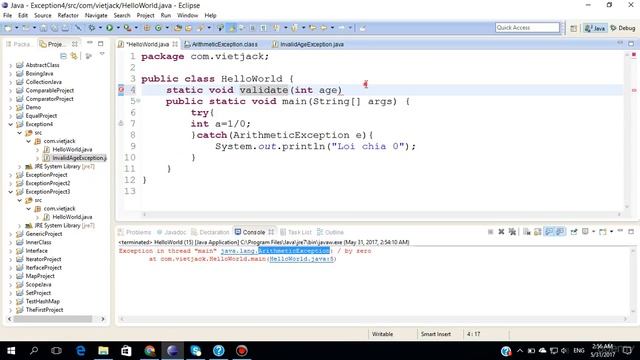Toggle Scroll Lock in Console toolbar
Screen dimensions: 640x360
tap(538, 232)
